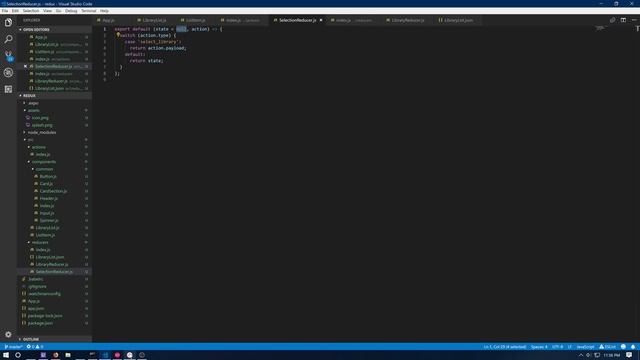Click the LF end-of-line indicator
Viewport: 640px width, 360px height.
[x=569, y=347]
